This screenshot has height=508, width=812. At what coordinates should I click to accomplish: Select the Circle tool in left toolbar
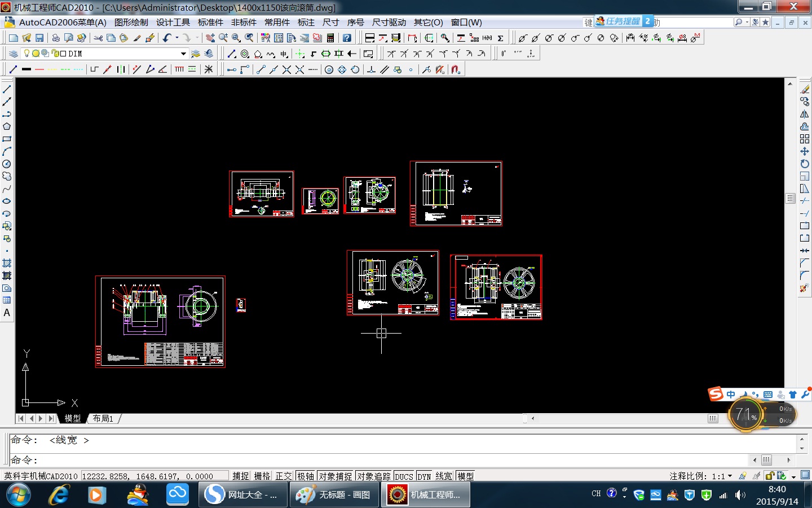(x=7, y=164)
